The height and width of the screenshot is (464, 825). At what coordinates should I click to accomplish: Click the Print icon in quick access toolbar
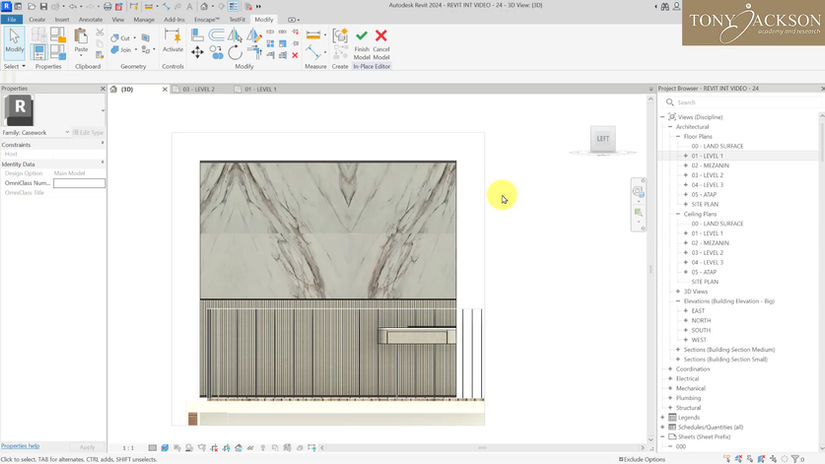pos(107,6)
